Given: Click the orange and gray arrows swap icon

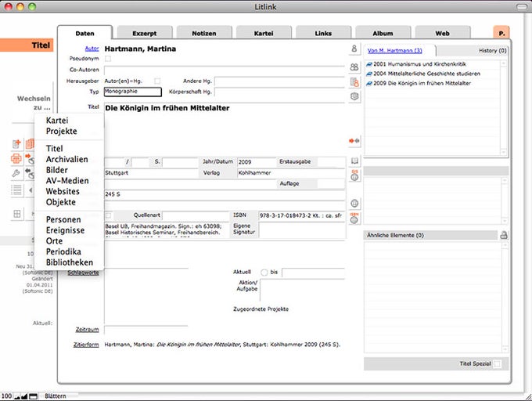Looking at the screenshot, I should pos(354,140).
